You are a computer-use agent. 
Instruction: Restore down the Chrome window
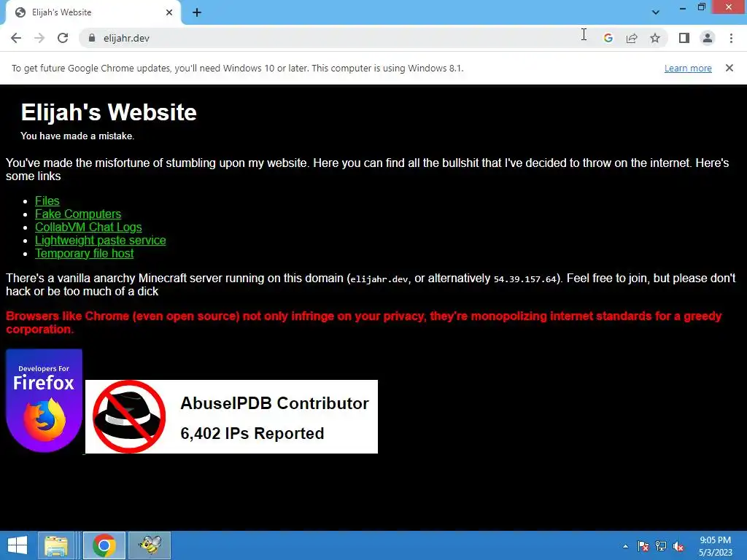pyautogui.click(x=701, y=7)
